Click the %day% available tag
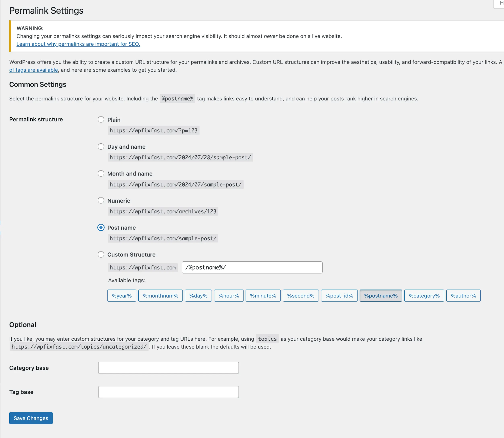The height and width of the screenshot is (438, 504). (198, 295)
